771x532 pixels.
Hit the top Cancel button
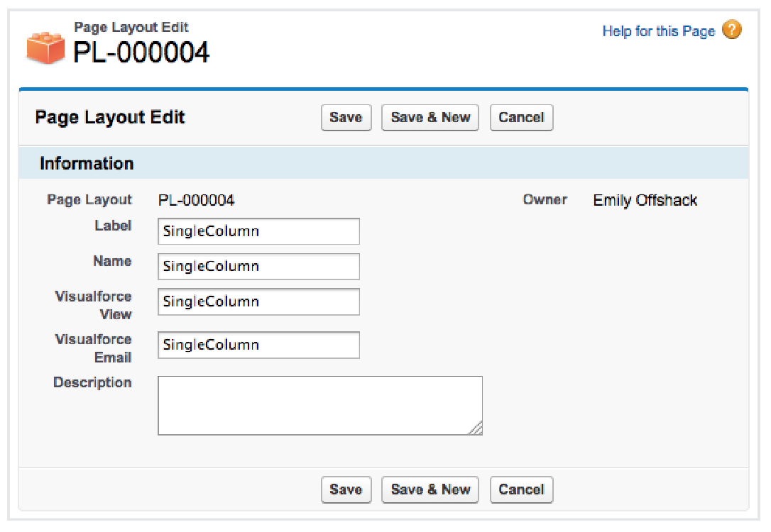[x=521, y=118]
